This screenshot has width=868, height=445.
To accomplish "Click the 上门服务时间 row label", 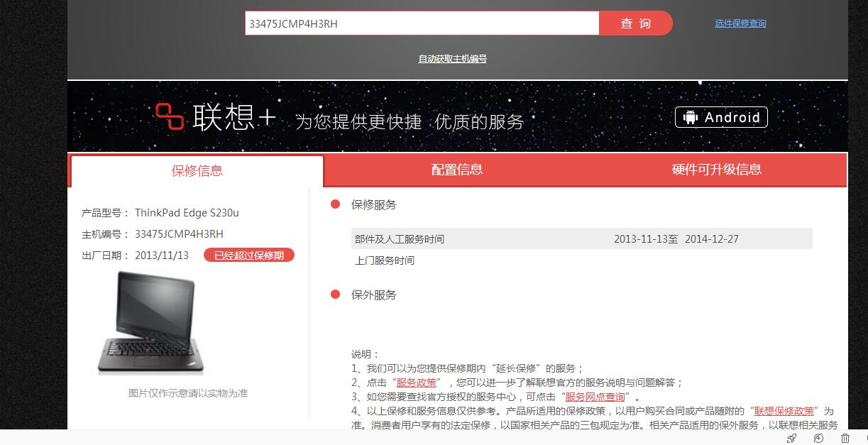I will [385, 260].
